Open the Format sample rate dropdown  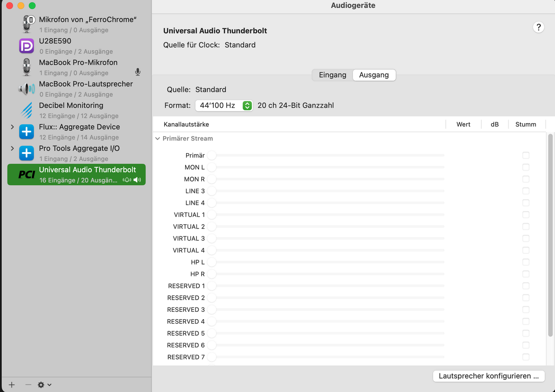(224, 105)
